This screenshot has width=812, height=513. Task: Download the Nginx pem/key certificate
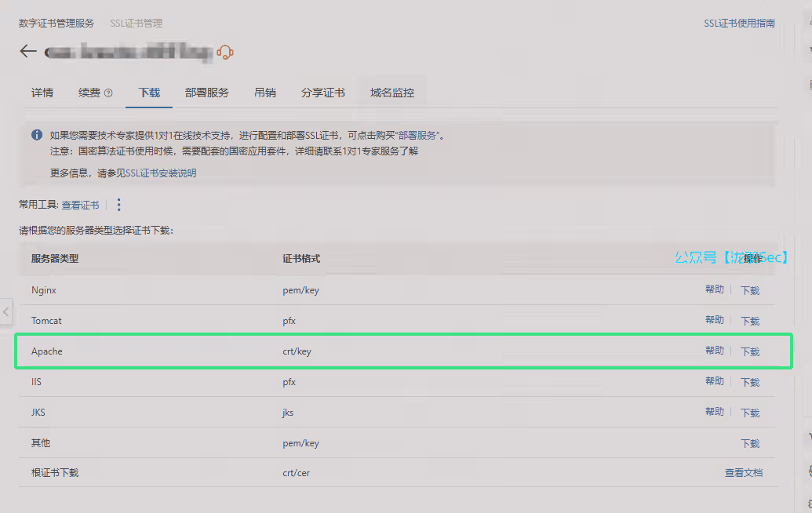click(750, 290)
